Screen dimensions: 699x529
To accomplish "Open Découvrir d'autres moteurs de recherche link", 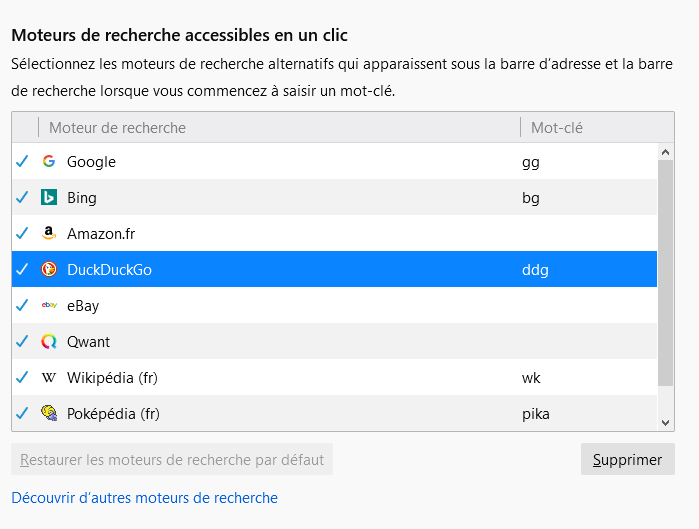I will pyautogui.click(x=144, y=498).
